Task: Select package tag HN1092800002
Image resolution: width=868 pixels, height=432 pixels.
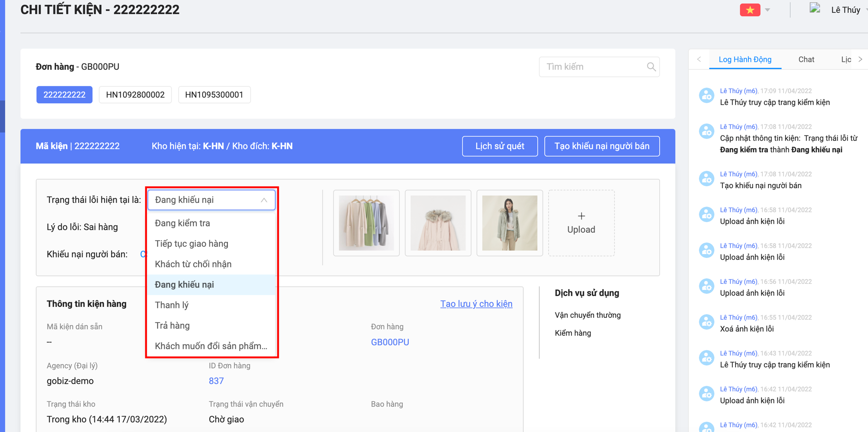Action: [x=135, y=95]
